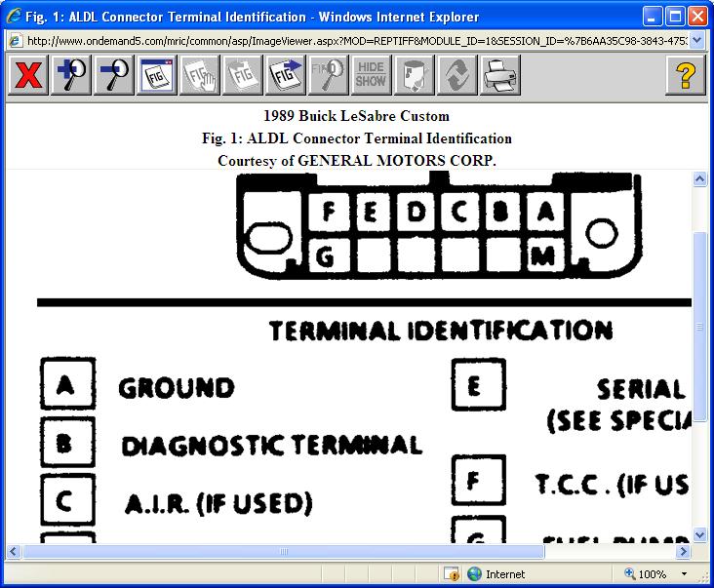Screen dimensions: 714x588
Task: Click the privacy report status bar icon
Action: tap(452, 574)
